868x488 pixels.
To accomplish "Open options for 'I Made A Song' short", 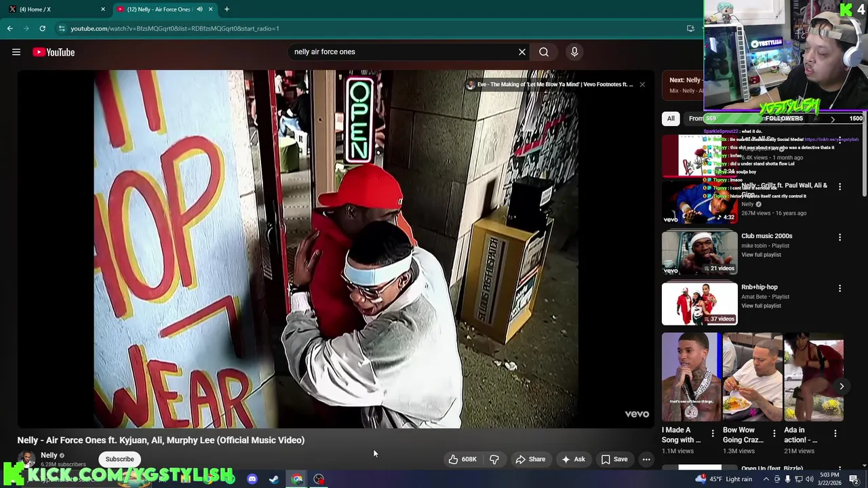I will coord(713,433).
